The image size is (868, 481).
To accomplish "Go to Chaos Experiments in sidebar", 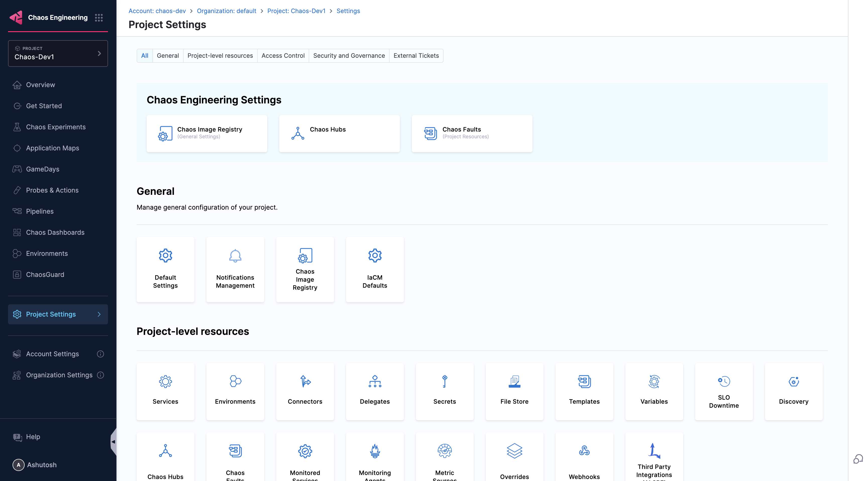I will (x=56, y=127).
